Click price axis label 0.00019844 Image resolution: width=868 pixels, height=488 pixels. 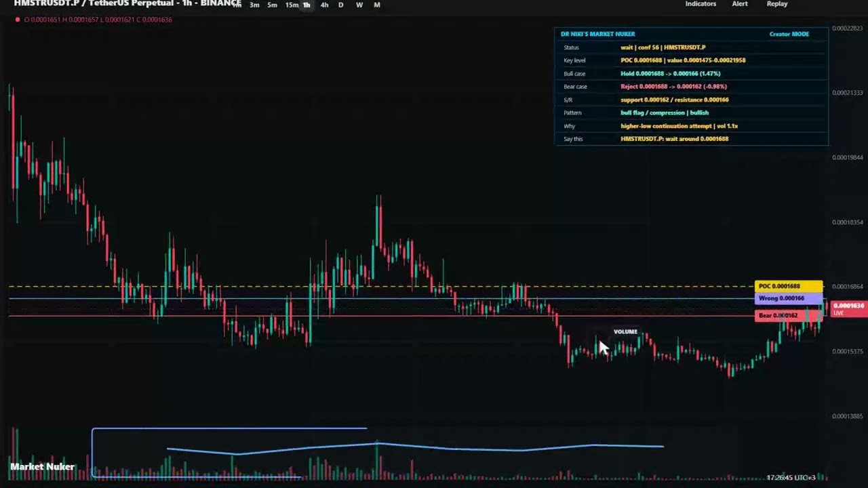click(x=848, y=157)
